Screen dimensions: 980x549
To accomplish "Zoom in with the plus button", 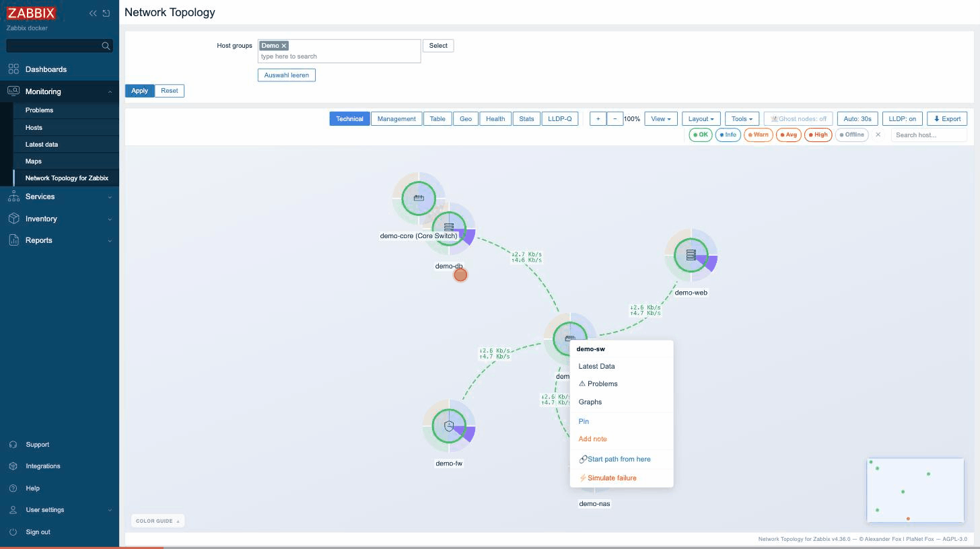I will [598, 119].
